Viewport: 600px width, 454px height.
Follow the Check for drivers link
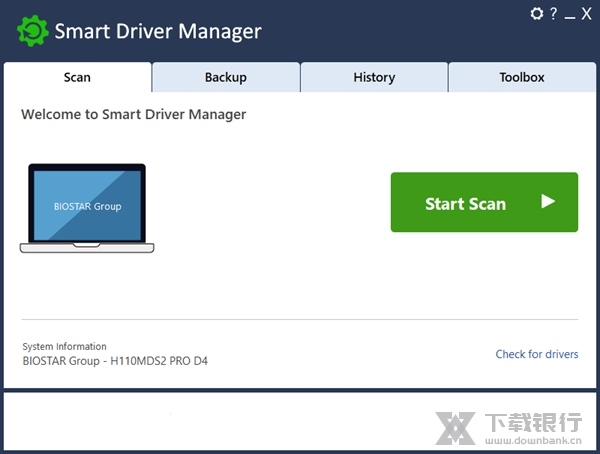[x=537, y=354]
